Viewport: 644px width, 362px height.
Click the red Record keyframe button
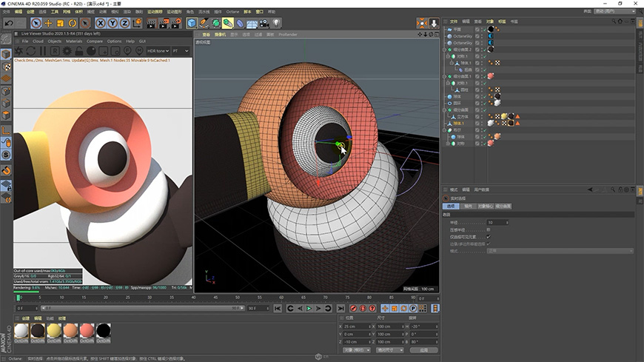(353, 308)
